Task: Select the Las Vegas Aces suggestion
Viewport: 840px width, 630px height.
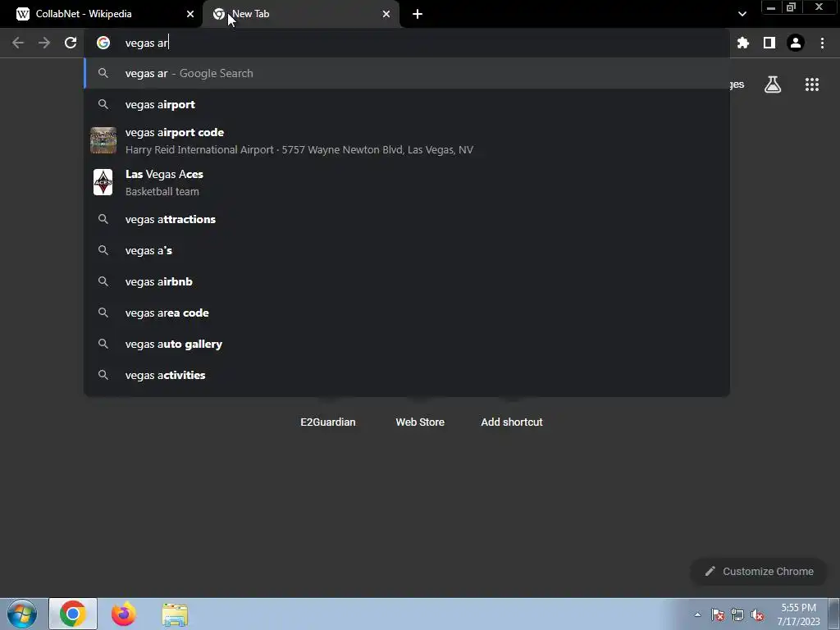Action: tap(407, 182)
